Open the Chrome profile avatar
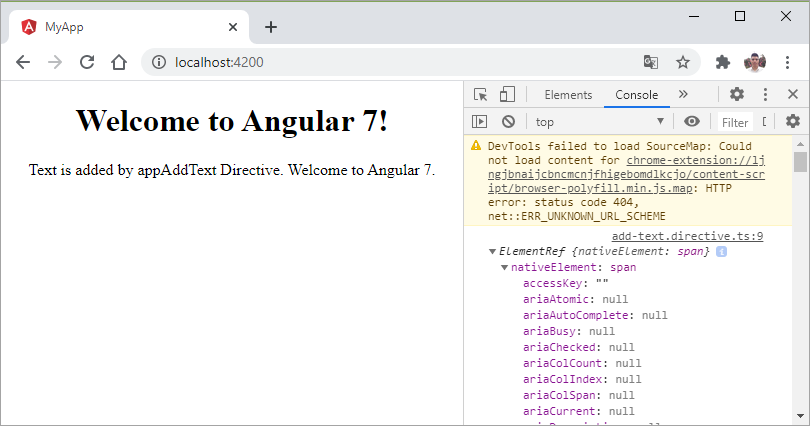 point(755,62)
